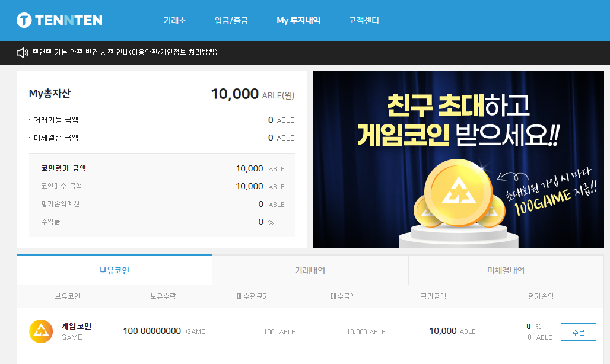The image size is (610, 364).
Task: Click the 거래가능 금액 label
Action: (56, 120)
